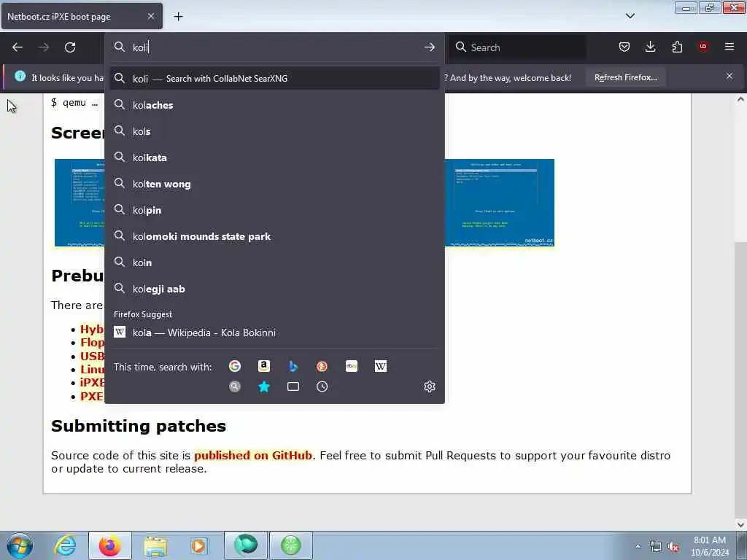Follow the published on GitHub link

[253, 455]
